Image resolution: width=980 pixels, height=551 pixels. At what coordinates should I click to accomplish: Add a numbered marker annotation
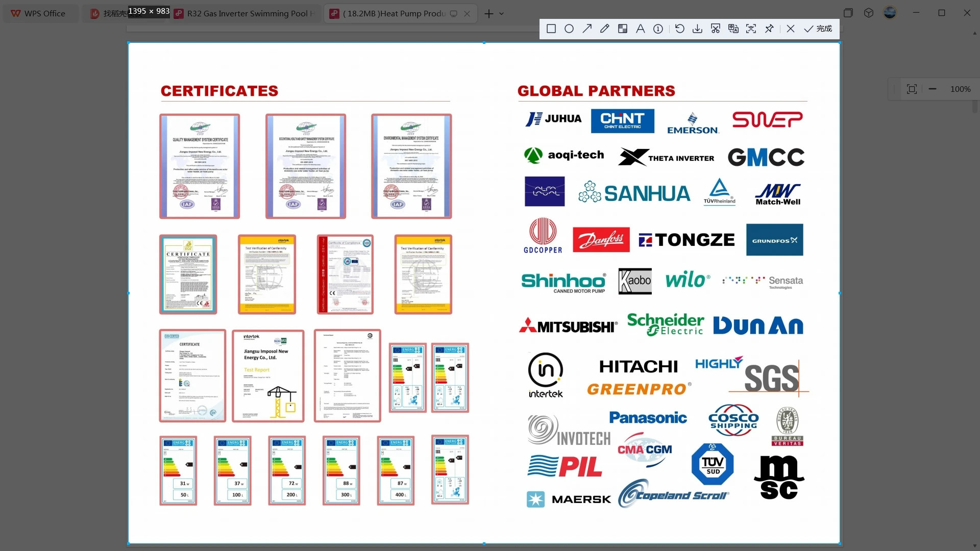[658, 29]
